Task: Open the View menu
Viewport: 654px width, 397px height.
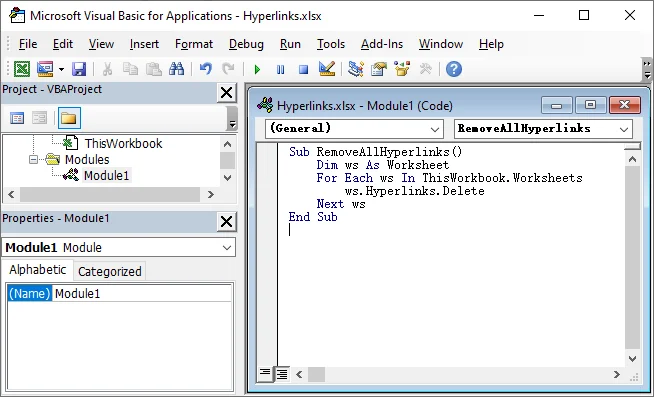Action: [x=101, y=44]
